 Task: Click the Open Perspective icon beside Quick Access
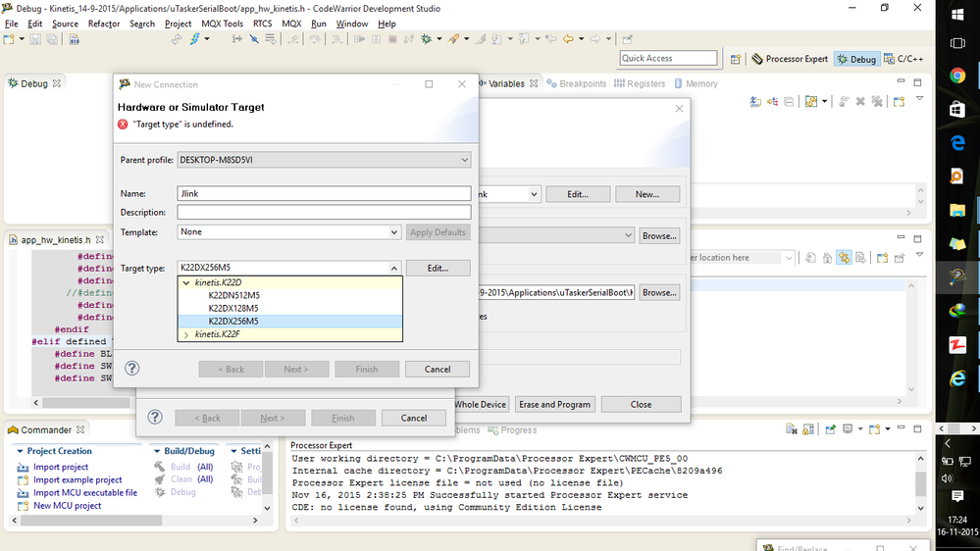tap(736, 59)
